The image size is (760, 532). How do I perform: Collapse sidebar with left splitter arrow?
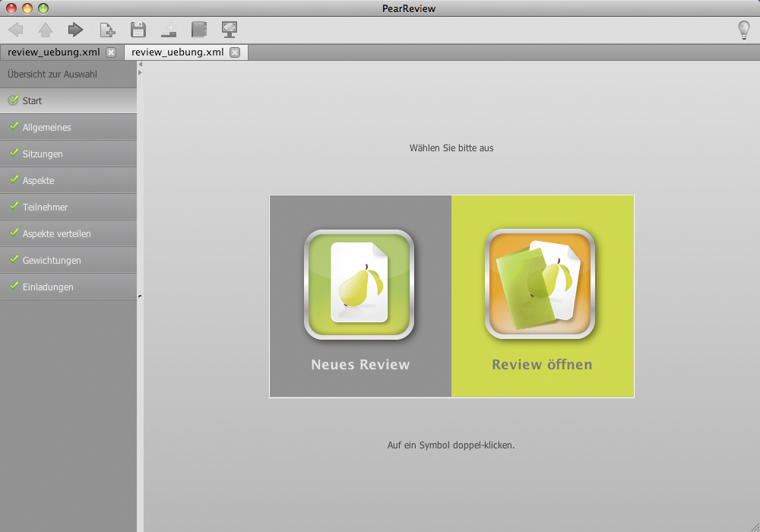tap(140, 64)
